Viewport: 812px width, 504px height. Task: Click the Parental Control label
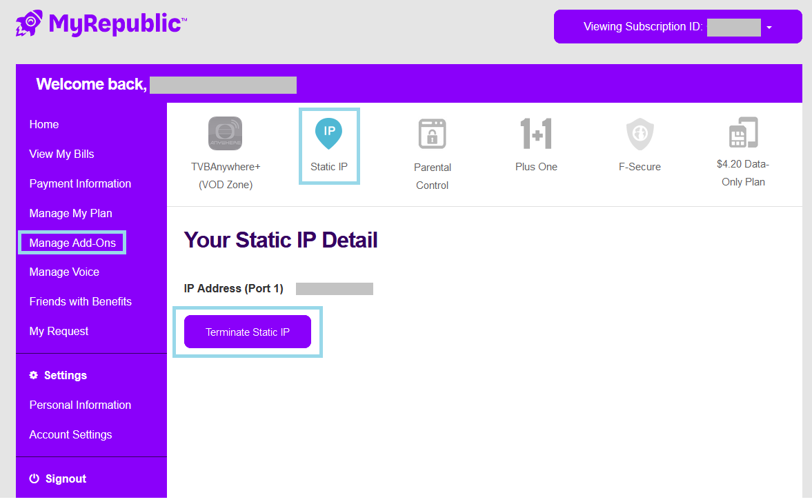[433, 177]
